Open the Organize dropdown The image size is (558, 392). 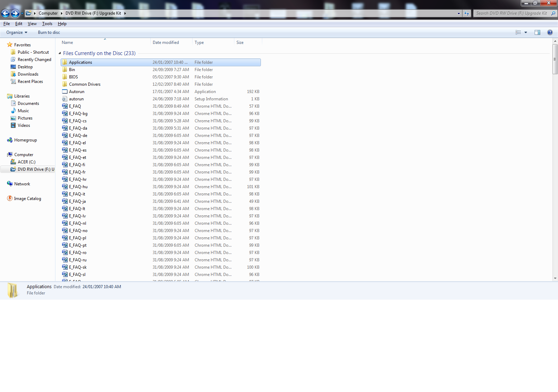pyautogui.click(x=17, y=32)
